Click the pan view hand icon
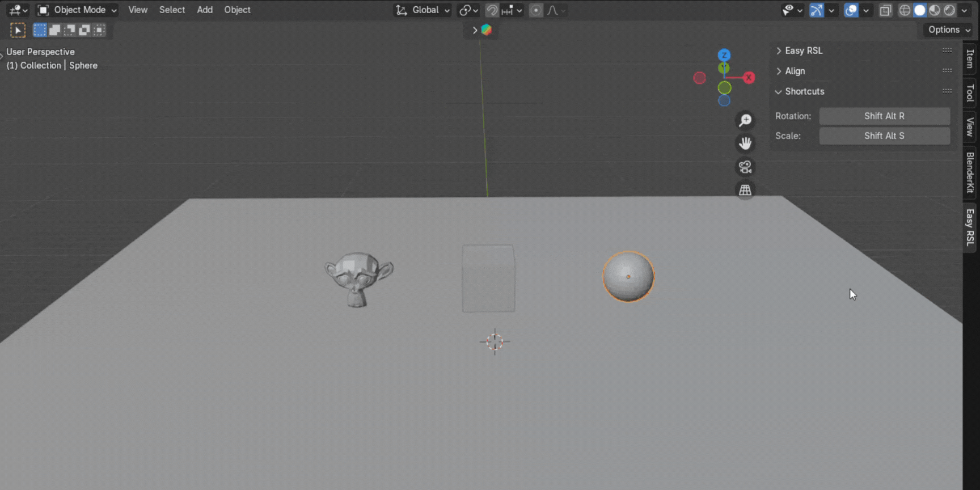The image size is (980, 490). click(745, 143)
